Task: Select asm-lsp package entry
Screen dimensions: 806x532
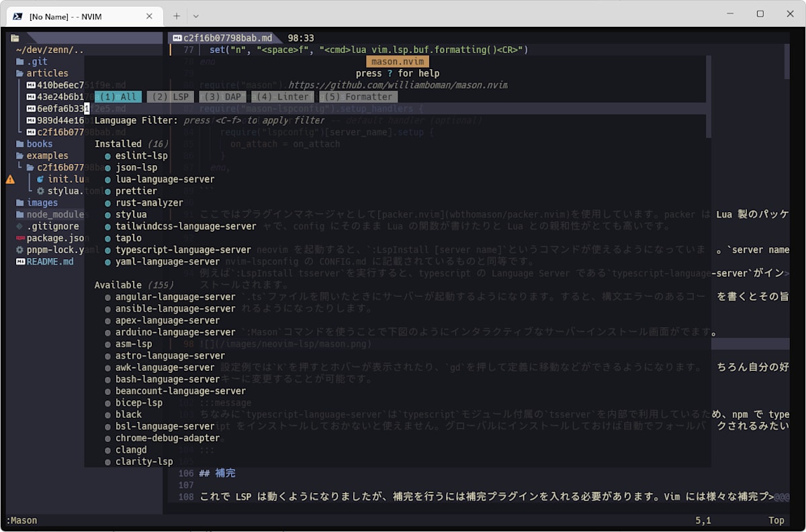Action: (x=134, y=344)
